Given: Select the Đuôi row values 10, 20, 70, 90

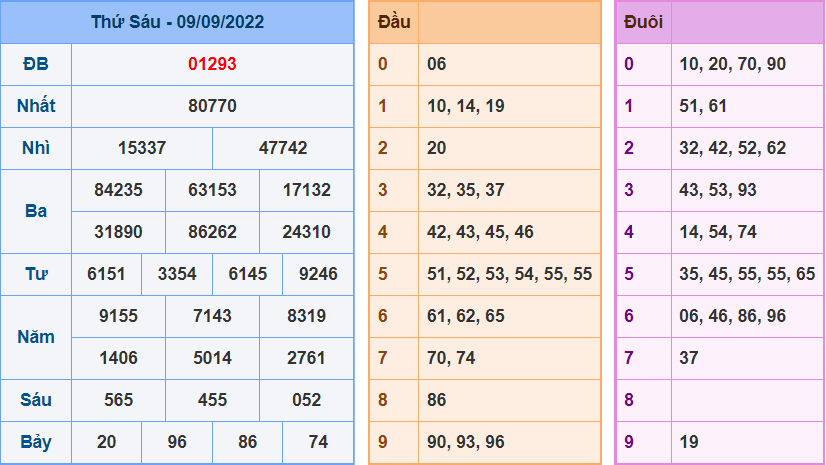Looking at the screenshot, I should pyautogui.click(x=732, y=64).
